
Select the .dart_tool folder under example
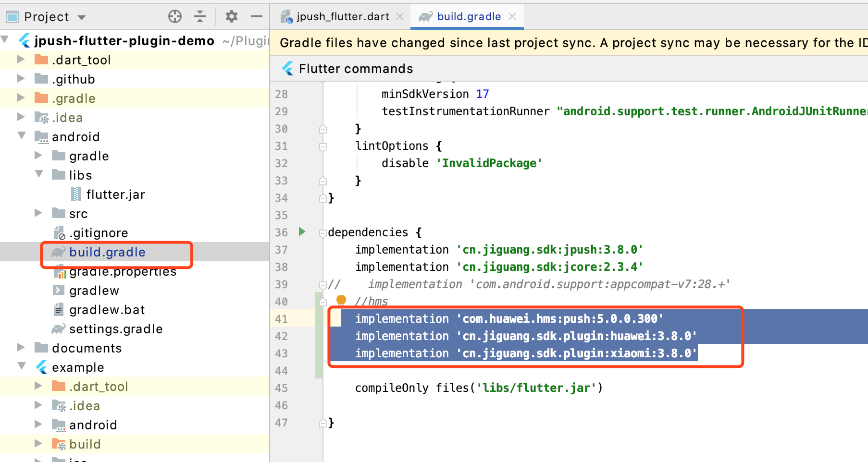pos(98,387)
